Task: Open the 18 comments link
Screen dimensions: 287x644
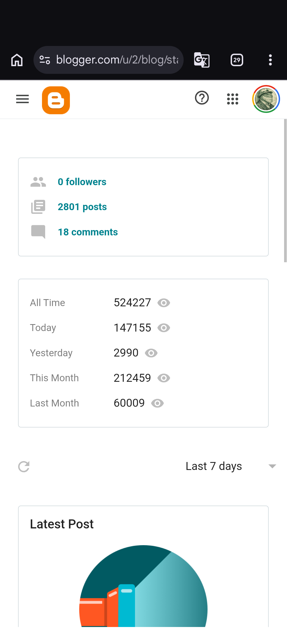Action: (x=88, y=232)
